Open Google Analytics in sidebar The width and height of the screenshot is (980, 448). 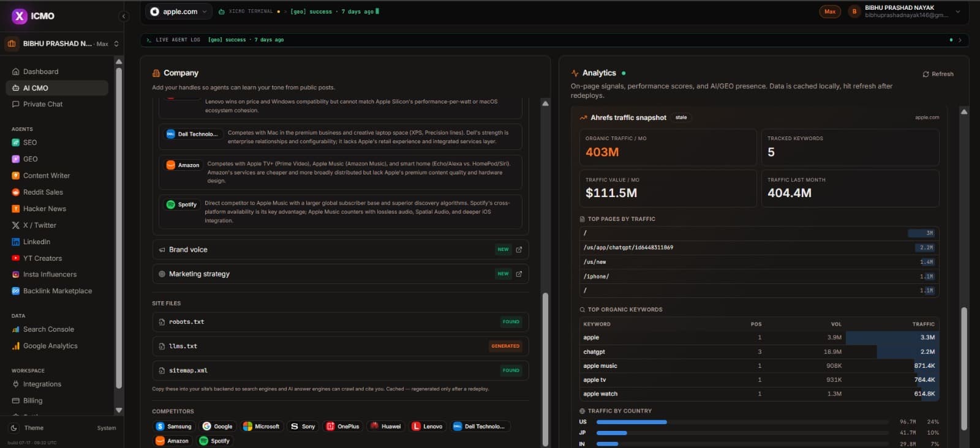pyautogui.click(x=50, y=346)
